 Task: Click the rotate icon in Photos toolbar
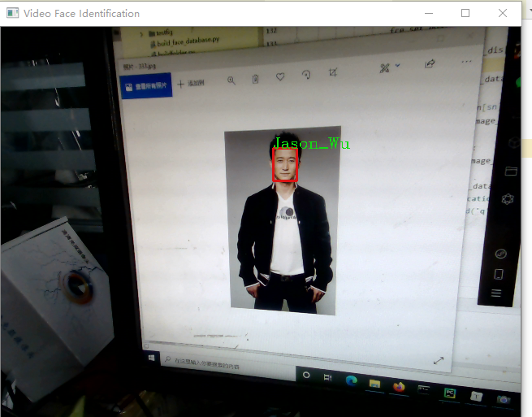306,74
